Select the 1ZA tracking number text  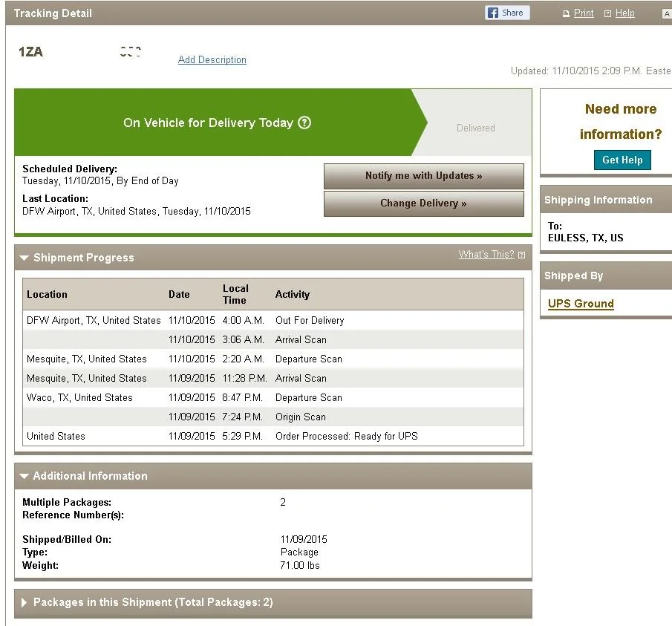click(30, 52)
